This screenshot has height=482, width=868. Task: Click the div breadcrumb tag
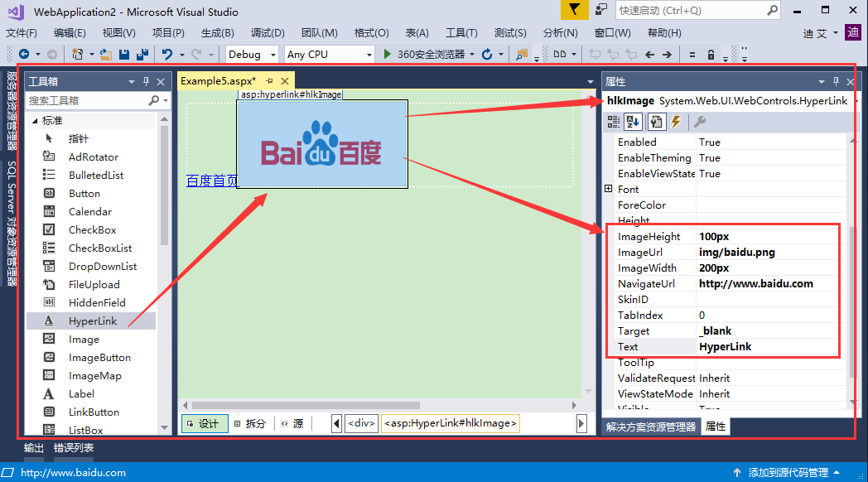tap(361, 423)
